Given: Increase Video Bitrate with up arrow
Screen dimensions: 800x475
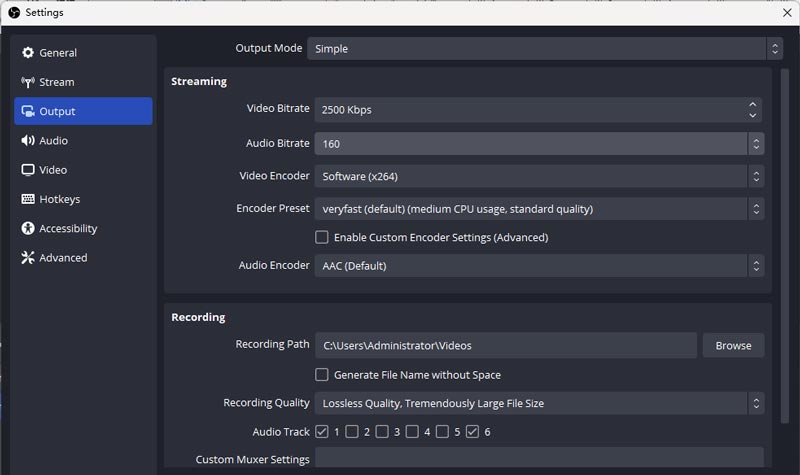Looking at the screenshot, I should point(752,104).
